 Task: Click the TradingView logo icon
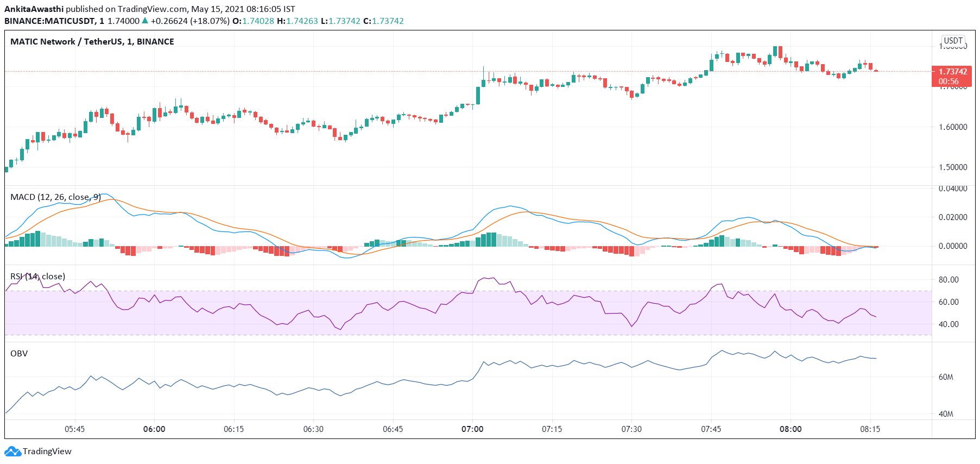pyautogui.click(x=12, y=451)
